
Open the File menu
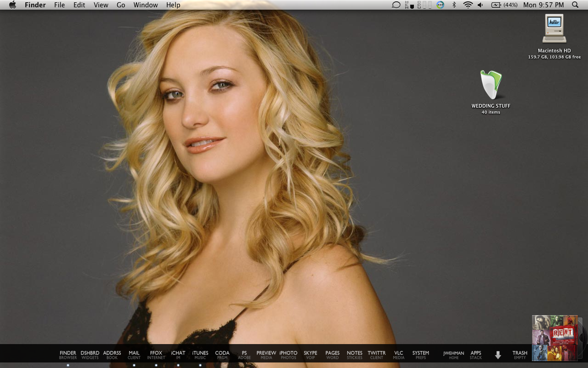(60, 5)
